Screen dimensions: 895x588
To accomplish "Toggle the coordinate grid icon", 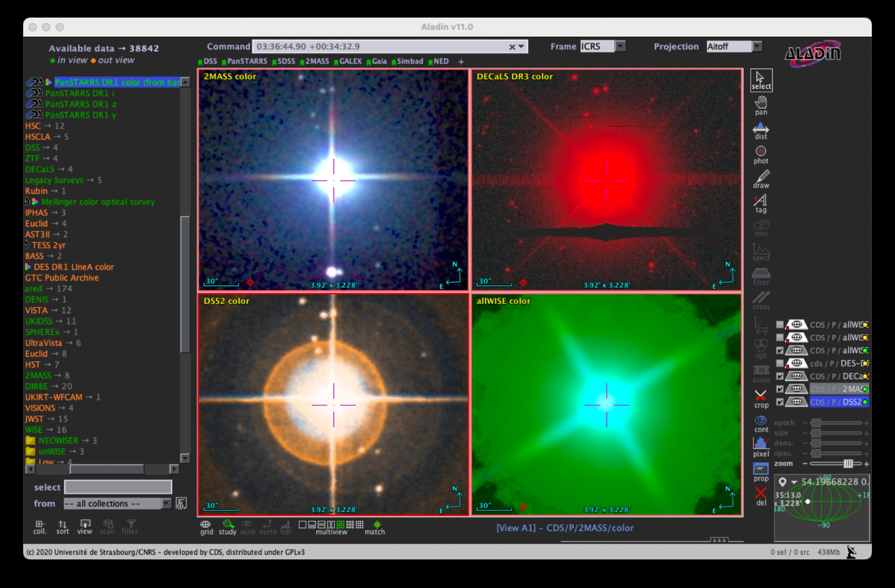I will click(x=206, y=526).
